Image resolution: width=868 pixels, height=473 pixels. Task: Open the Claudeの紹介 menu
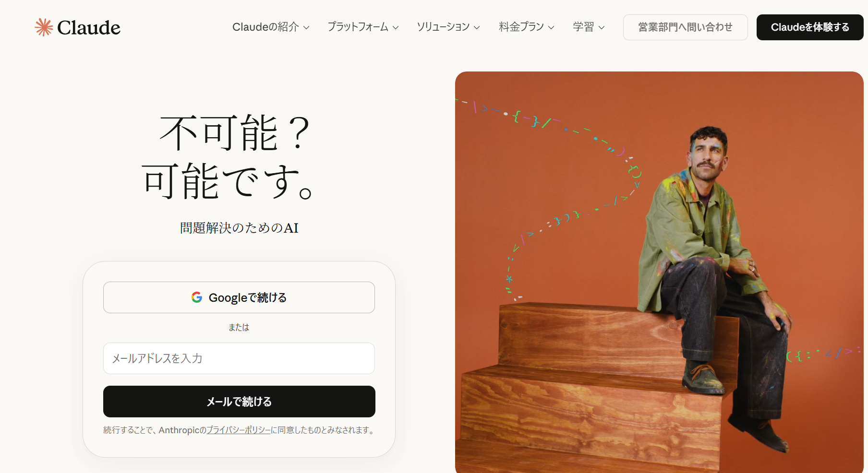click(x=271, y=27)
